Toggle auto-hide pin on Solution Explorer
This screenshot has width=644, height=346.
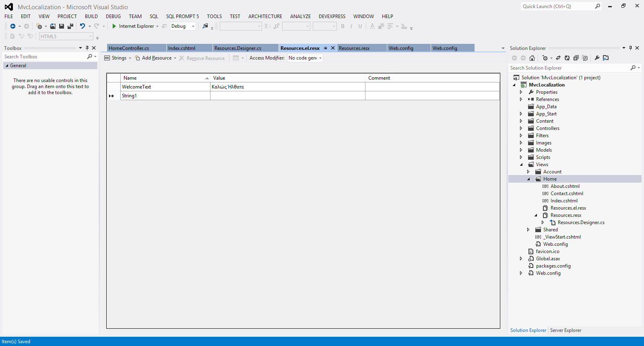pyautogui.click(x=630, y=48)
